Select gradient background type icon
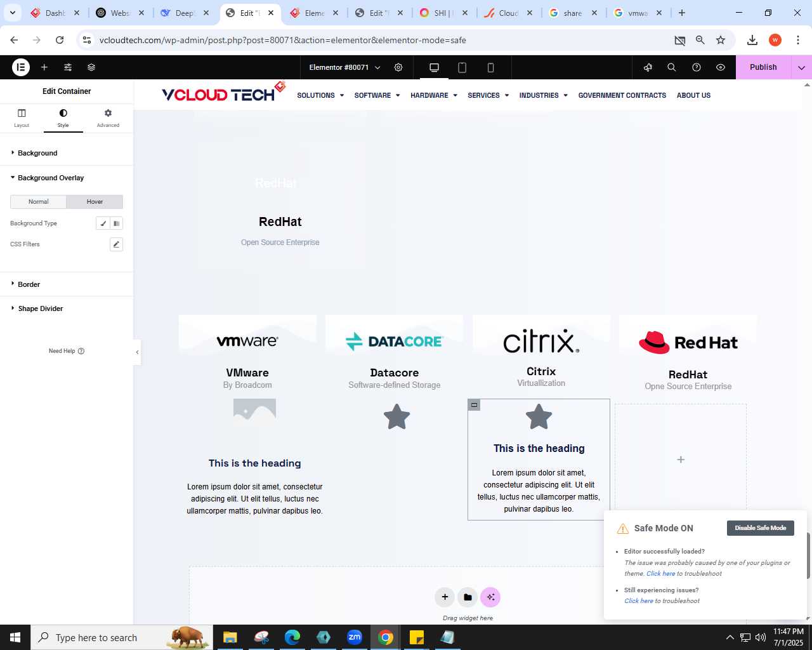 click(x=116, y=223)
